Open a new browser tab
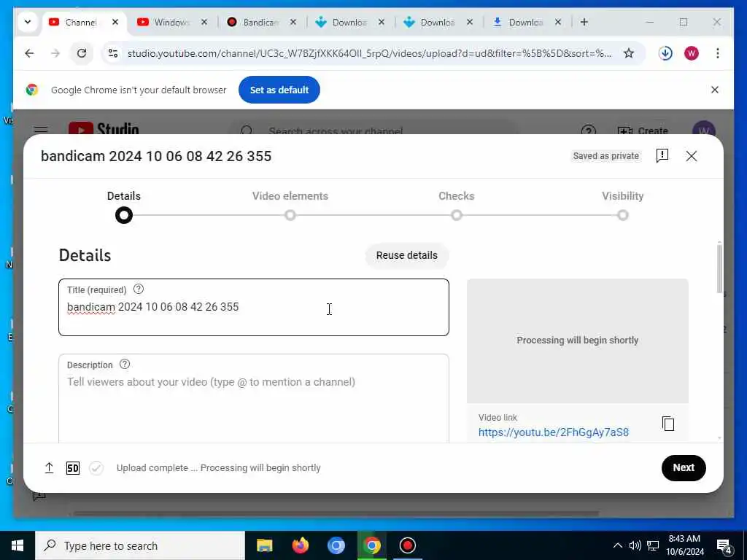 584,22
